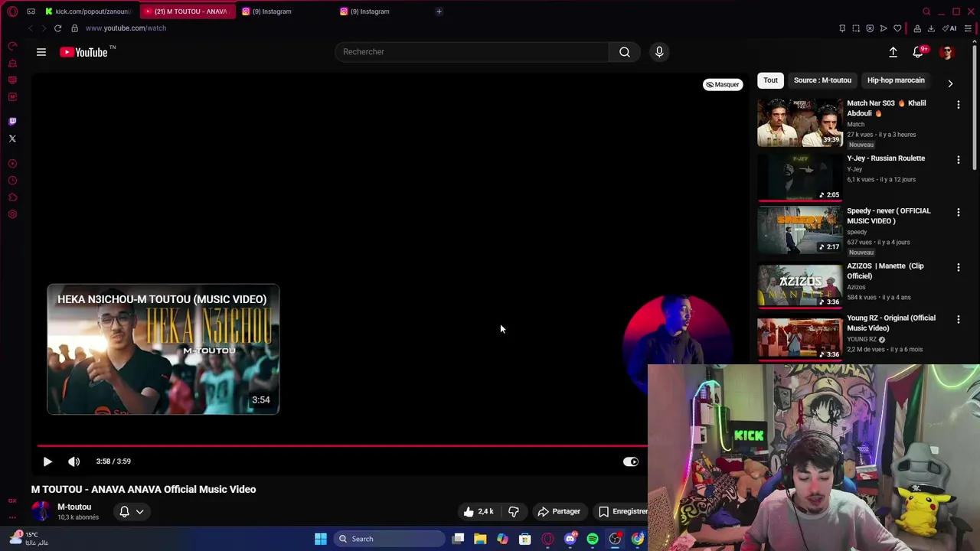Open the YouTube upload/create icon
Screen dimensions: 980x551
[x=893, y=52]
